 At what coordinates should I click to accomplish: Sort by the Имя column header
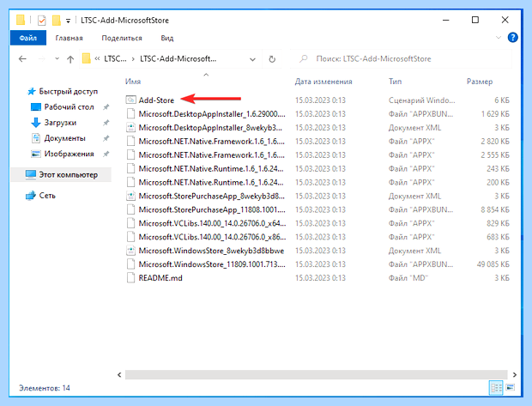[x=133, y=82]
